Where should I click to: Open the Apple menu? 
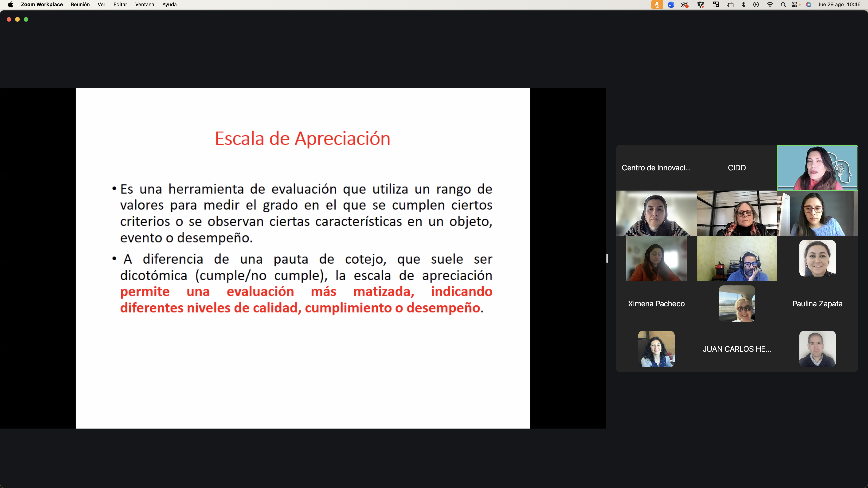point(10,4)
